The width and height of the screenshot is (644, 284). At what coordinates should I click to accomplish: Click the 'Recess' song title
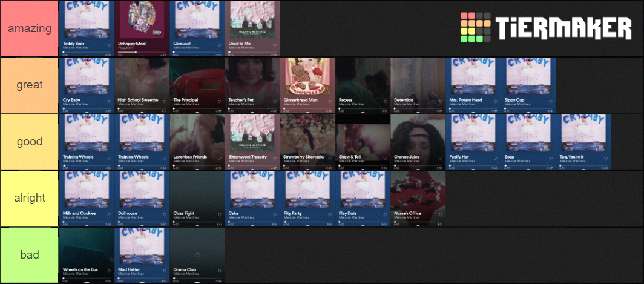(x=346, y=100)
